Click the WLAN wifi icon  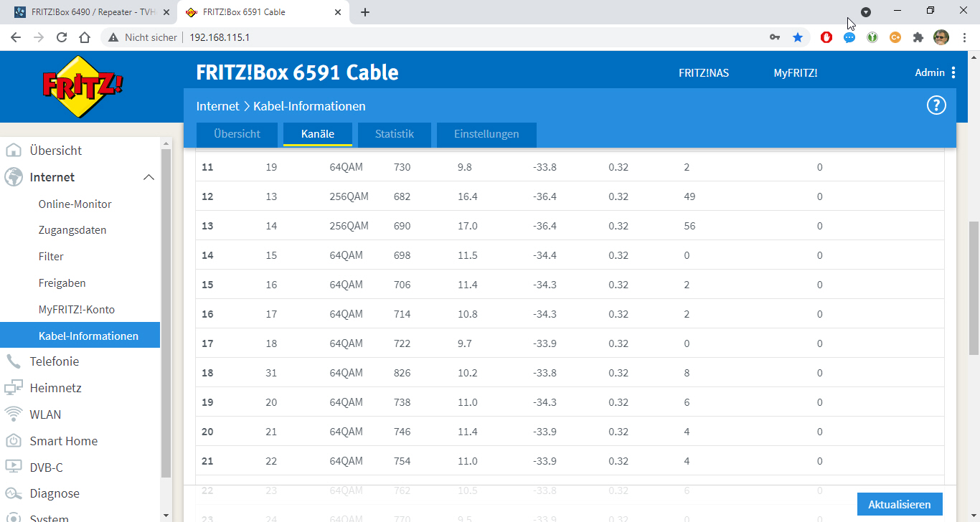point(13,414)
